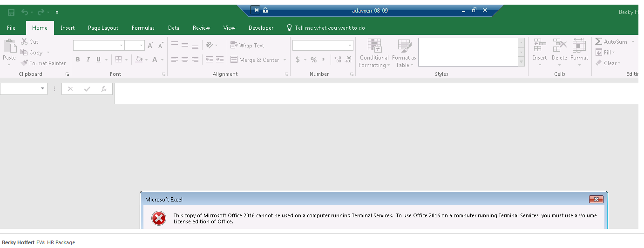644x248 pixels.
Task: Toggle Underline formatting
Action: pyautogui.click(x=98, y=60)
